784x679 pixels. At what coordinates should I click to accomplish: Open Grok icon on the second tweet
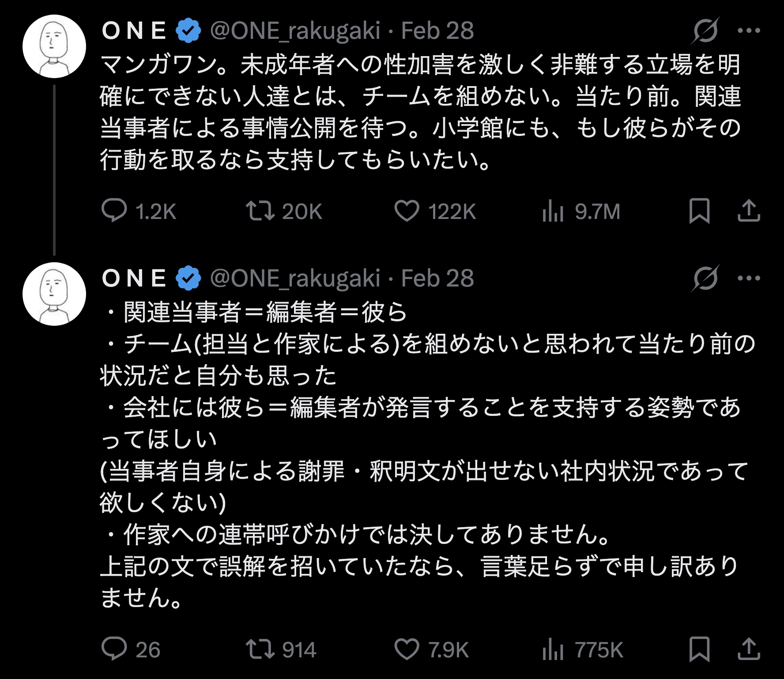705,278
